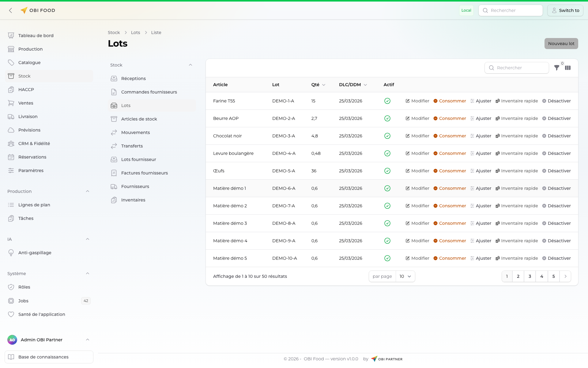Click active check icon for Farine T55
The height and width of the screenshot is (368, 588).
(x=387, y=101)
